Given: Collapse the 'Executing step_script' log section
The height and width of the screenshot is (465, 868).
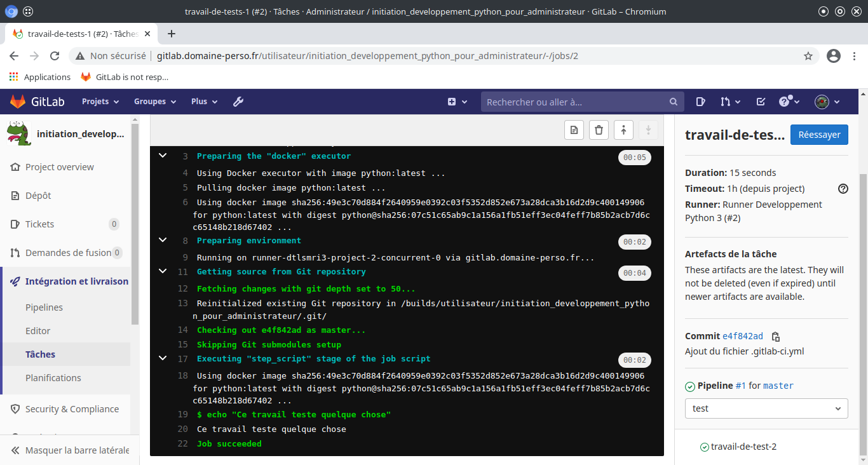Looking at the screenshot, I should coord(163,358).
